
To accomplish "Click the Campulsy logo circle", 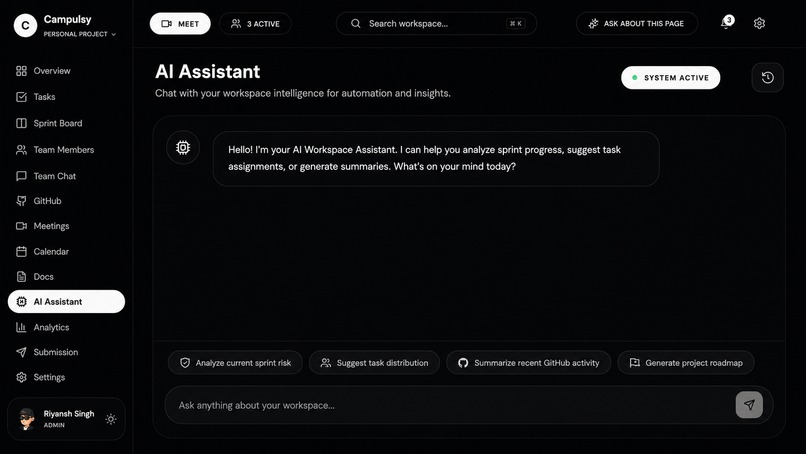I will 25,25.
